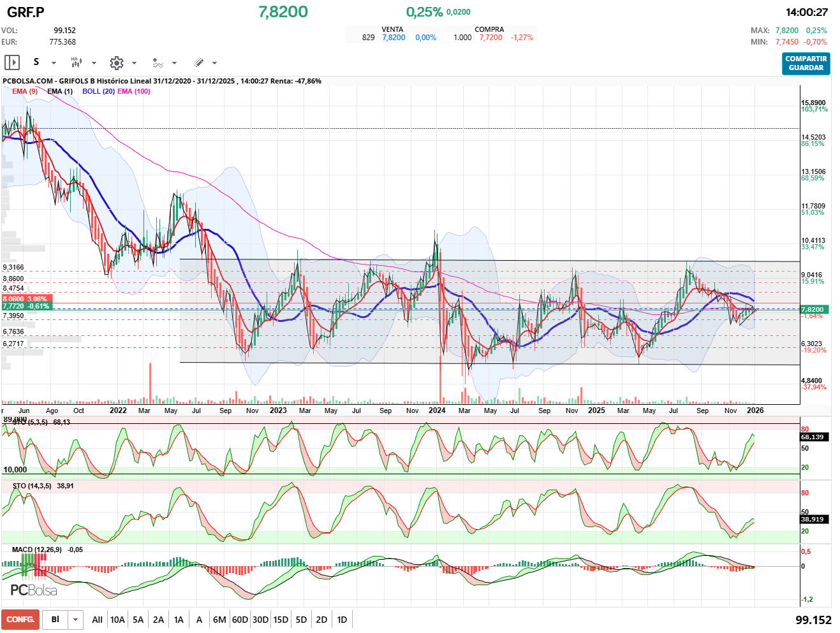Click the add indicator line icon
The width and height of the screenshot is (840, 633).
coord(158,62)
